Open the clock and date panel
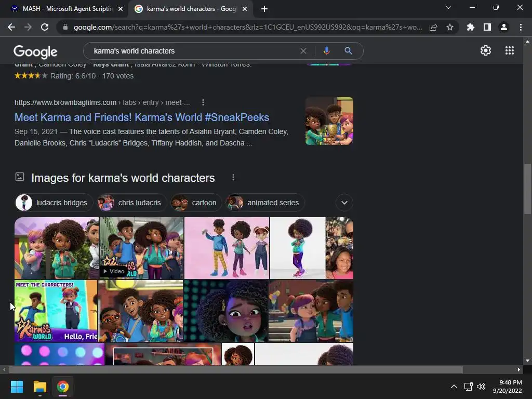 507,387
